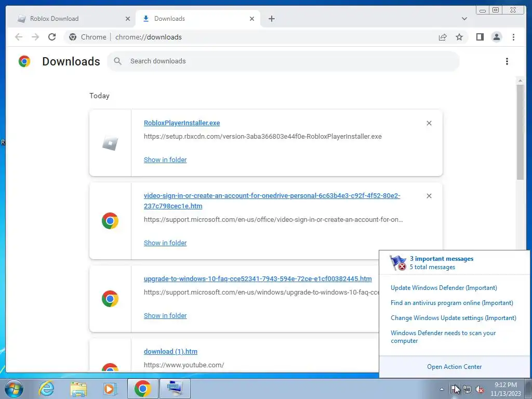This screenshot has height=399, width=532.
Task: Click Find an antivirus program online
Action: point(452,303)
